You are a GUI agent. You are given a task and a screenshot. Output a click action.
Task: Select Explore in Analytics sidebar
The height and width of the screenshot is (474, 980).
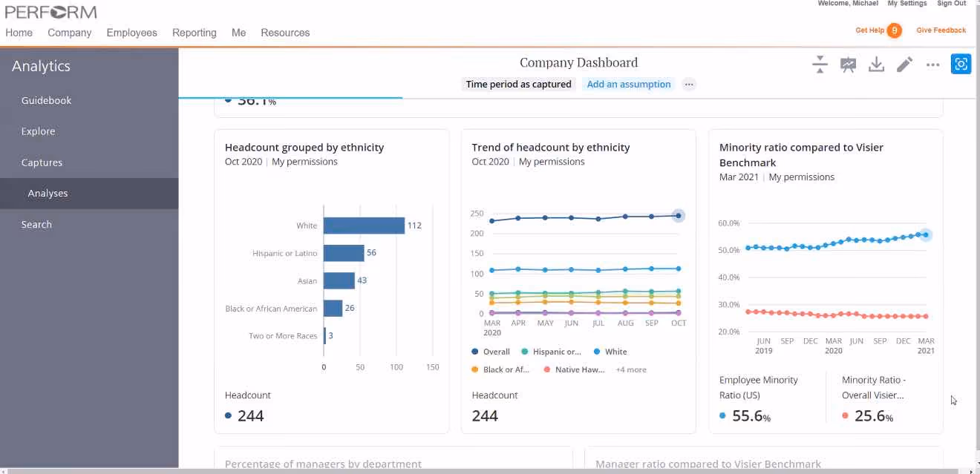point(89,131)
